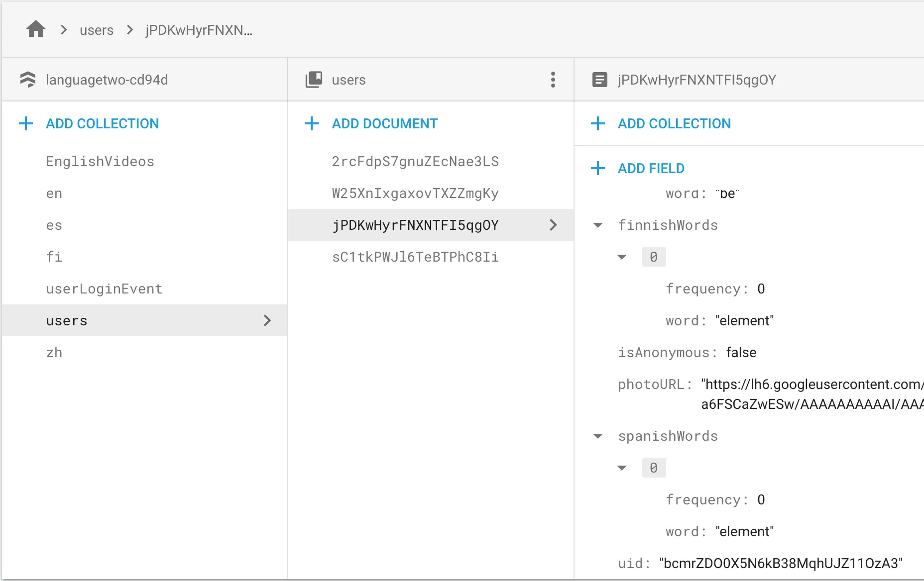The image size is (924, 581).
Task: Select document sC1tkPWJl6TeBTPhC8Ii
Action: pyautogui.click(x=415, y=257)
